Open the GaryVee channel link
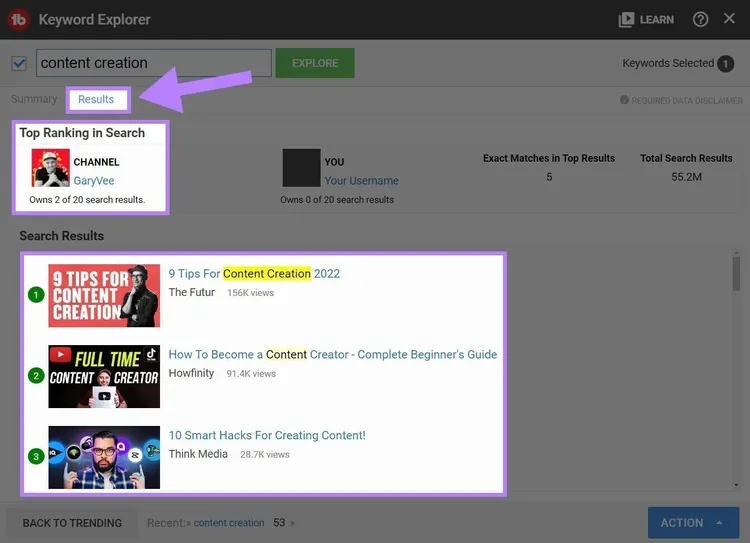750x543 pixels. click(x=94, y=181)
